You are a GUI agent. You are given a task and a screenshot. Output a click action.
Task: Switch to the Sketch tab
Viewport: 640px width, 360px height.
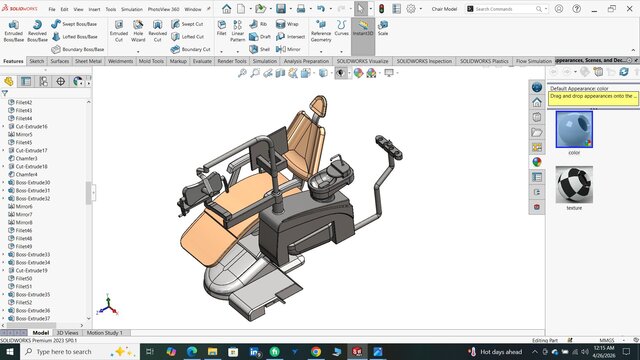pyautogui.click(x=36, y=61)
